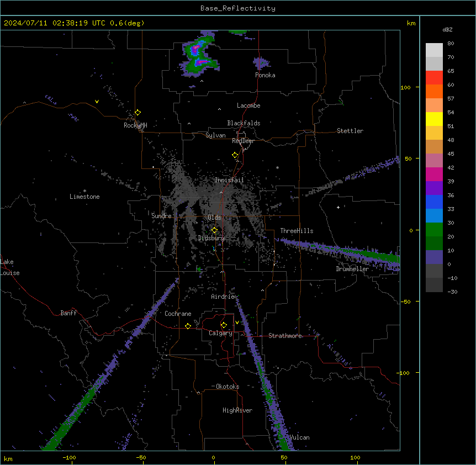Click the Sylvan label

point(215,135)
